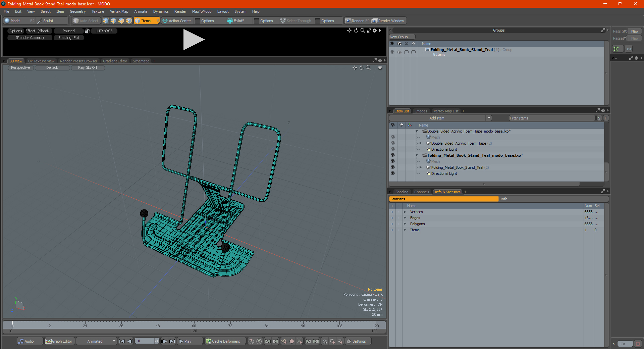
Task: Switch to Schematic tab
Action: click(141, 61)
